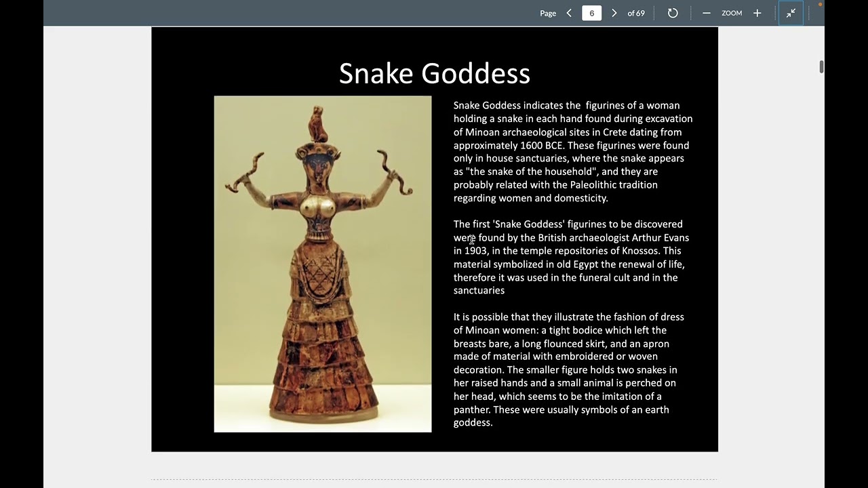Click the text 'Minoan archaeological sites in Crete'
The width and height of the screenshot is (868, 488).
546,132
